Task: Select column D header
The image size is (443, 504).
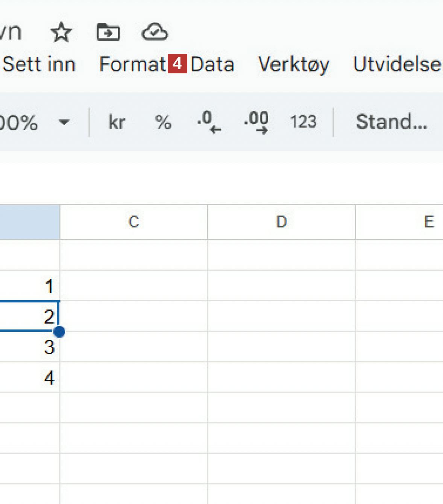Action: point(281,222)
